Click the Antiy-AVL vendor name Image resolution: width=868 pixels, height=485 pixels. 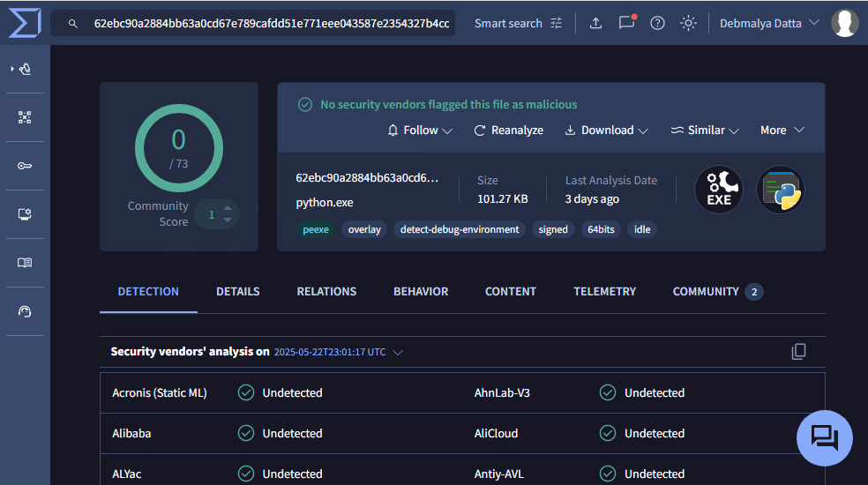(498, 474)
